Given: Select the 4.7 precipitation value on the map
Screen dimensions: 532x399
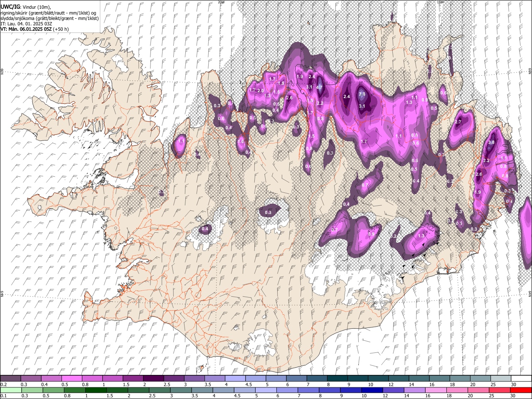Looking at the screenshot, I should 319,88.
